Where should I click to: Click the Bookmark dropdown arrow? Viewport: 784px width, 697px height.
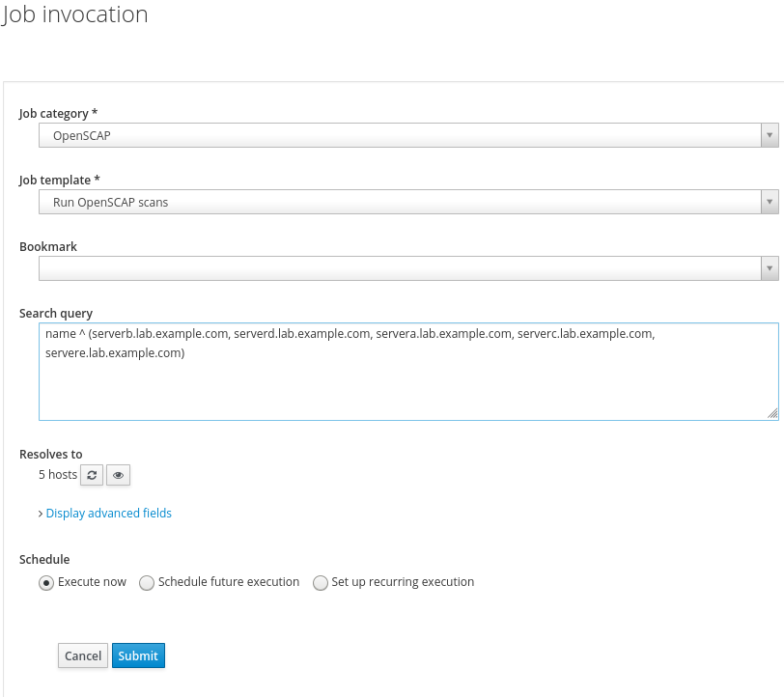click(x=770, y=268)
